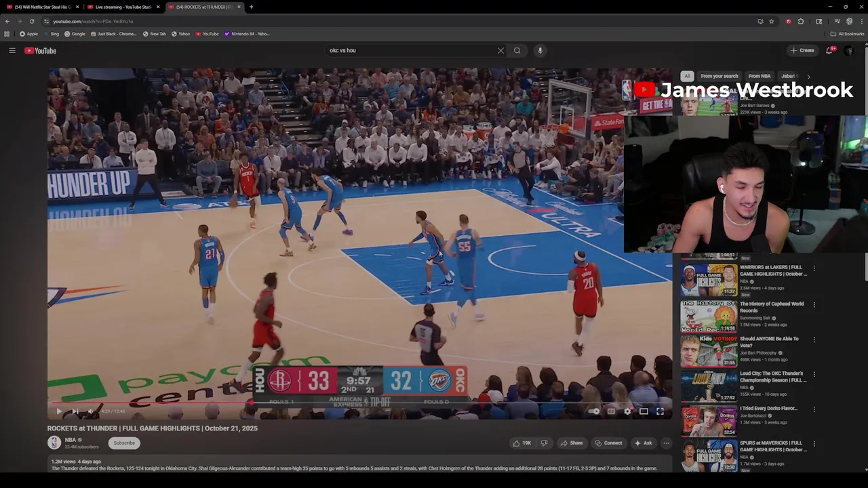Image resolution: width=868 pixels, height=488 pixels.
Task: Like the video
Action: tap(521, 443)
